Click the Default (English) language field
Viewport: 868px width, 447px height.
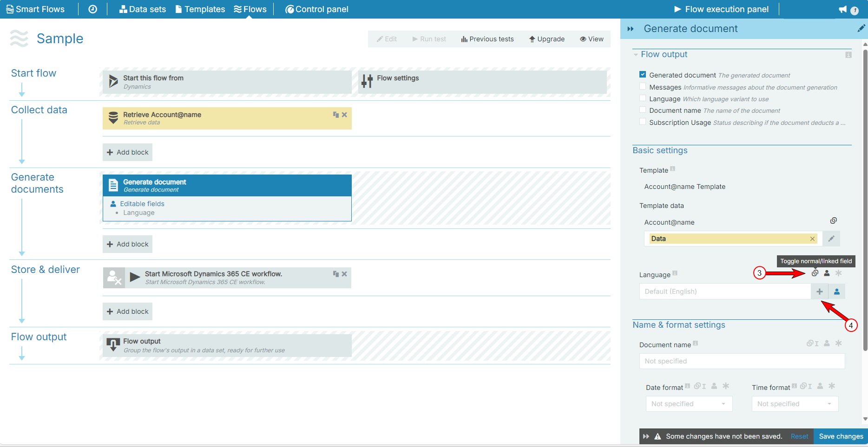point(725,292)
